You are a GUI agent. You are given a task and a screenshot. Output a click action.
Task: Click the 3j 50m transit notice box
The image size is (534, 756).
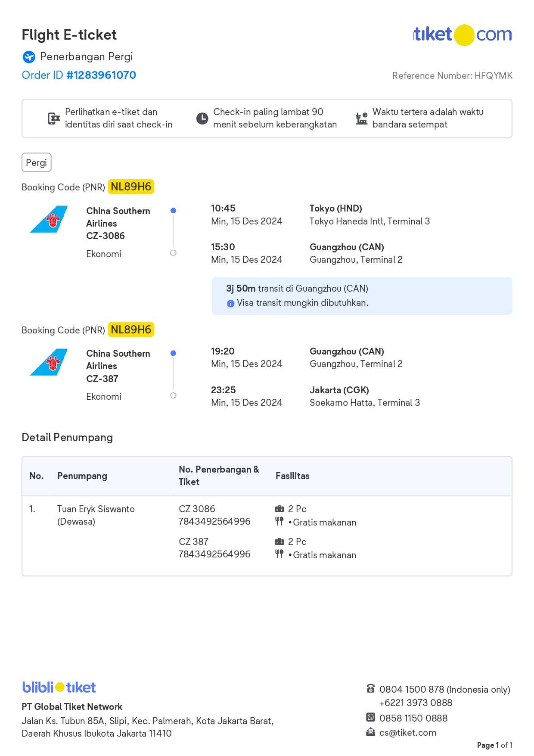(362, 296)
